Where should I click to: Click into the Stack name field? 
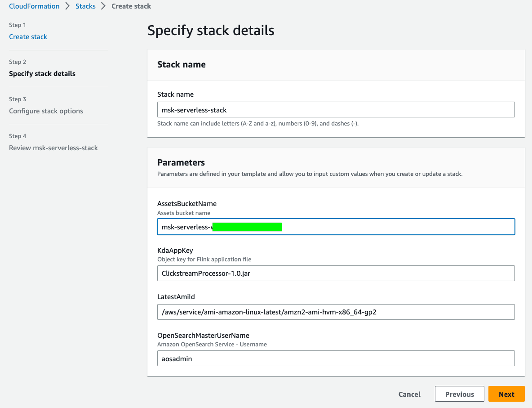[x=336, y=110]
